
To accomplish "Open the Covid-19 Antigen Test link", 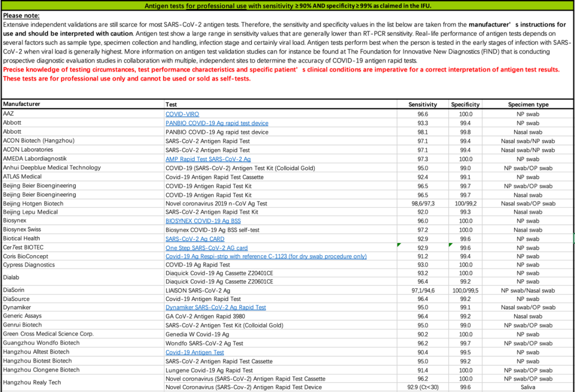I will point(195,352).
